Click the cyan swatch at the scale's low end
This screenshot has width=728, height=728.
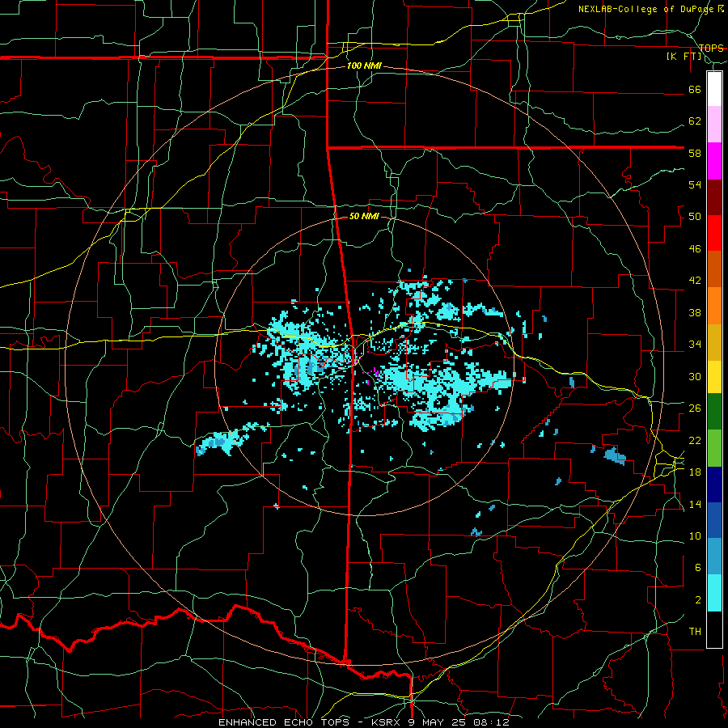pos(714,593)
